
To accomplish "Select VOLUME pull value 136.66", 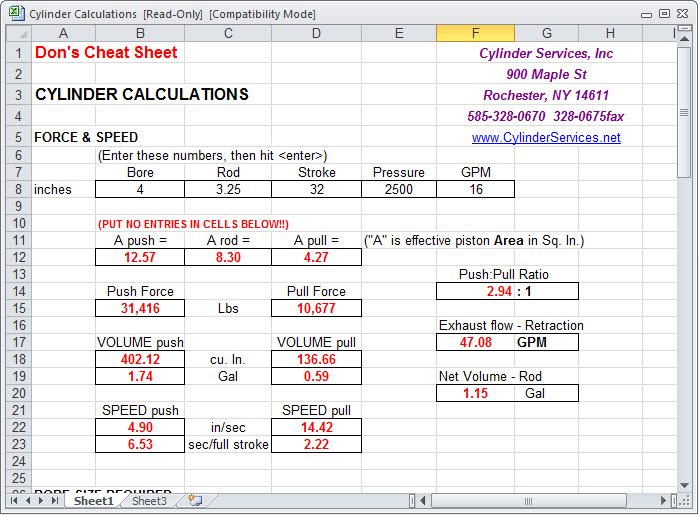I will 316,359.
